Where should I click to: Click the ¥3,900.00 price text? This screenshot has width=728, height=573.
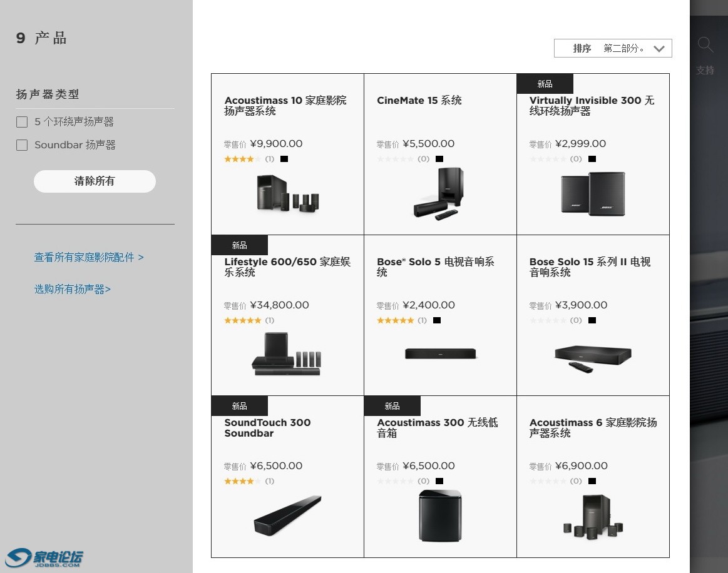tap(582, 305)
